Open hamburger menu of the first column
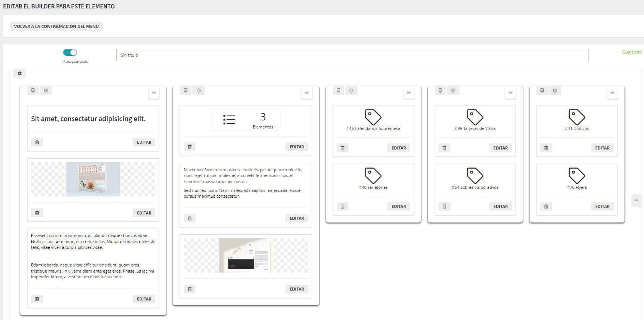 [154, 93]
